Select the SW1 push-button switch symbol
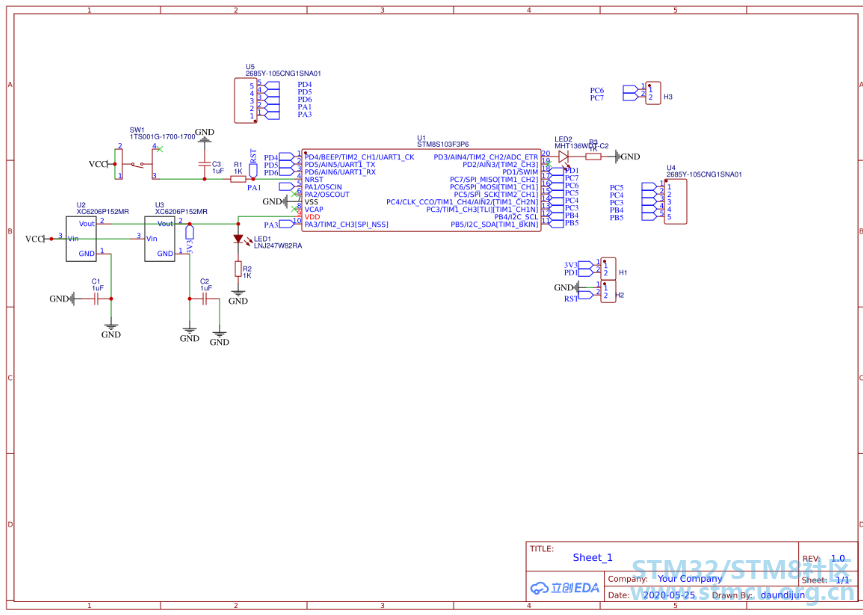 point(137,163)
